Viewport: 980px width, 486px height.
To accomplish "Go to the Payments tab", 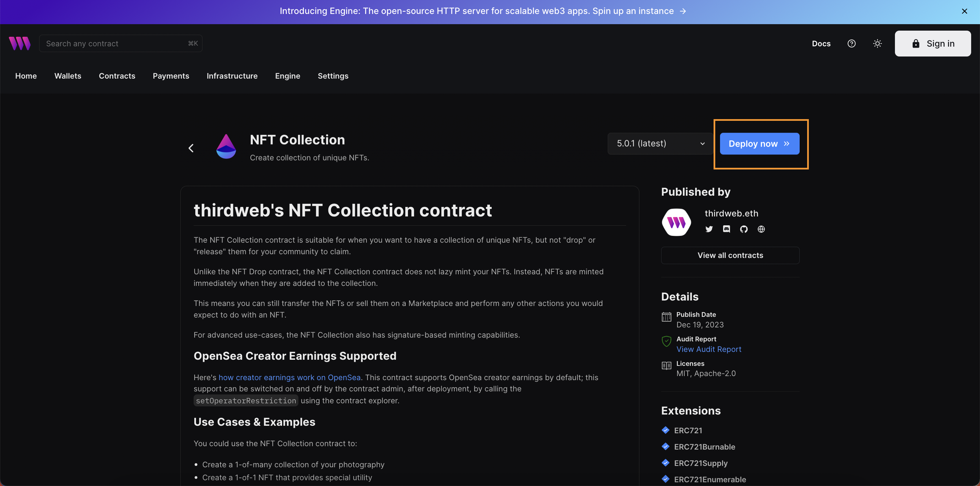I will tap(171, 76).
